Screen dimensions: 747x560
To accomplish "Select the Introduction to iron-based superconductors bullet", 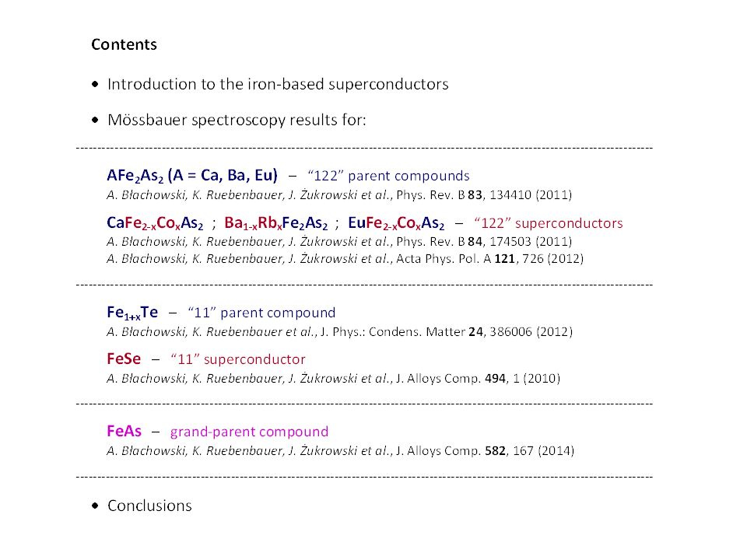I will [x=278, y=84].
